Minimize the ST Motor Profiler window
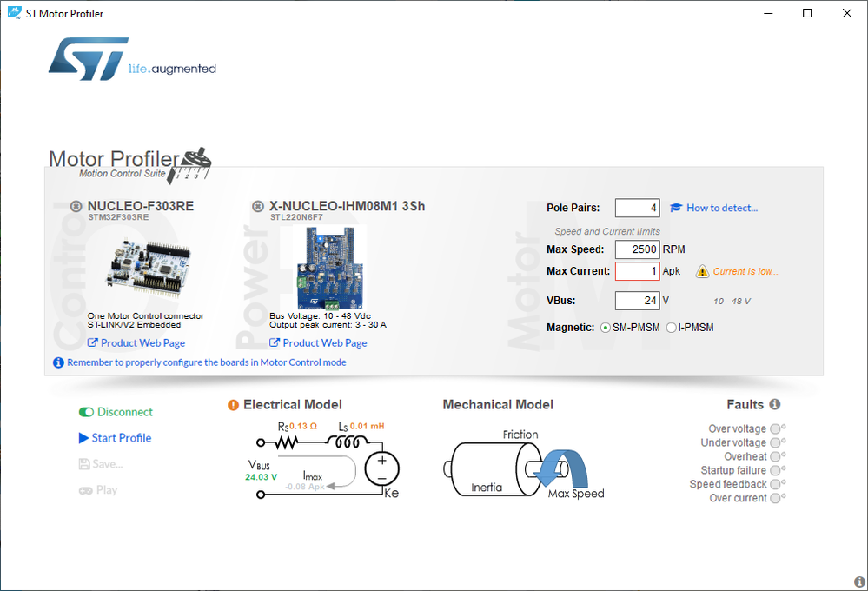Viewport: 868px width, 591px height. [768, 13]
